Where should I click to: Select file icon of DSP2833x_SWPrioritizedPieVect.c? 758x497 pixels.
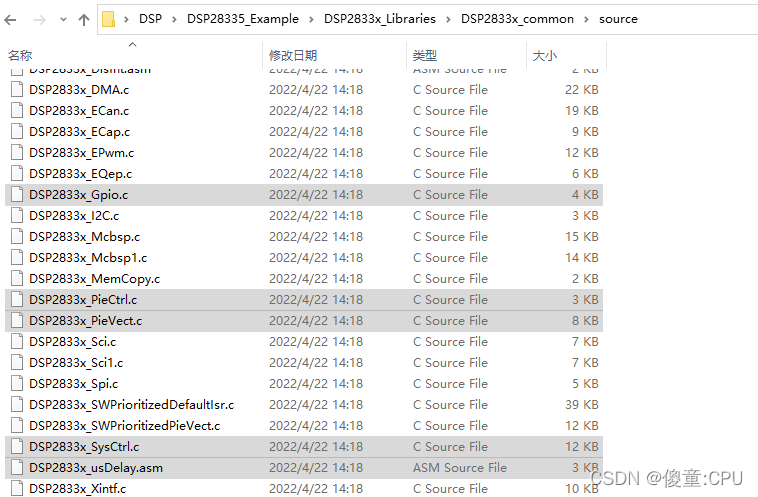(x=17, y=426)
